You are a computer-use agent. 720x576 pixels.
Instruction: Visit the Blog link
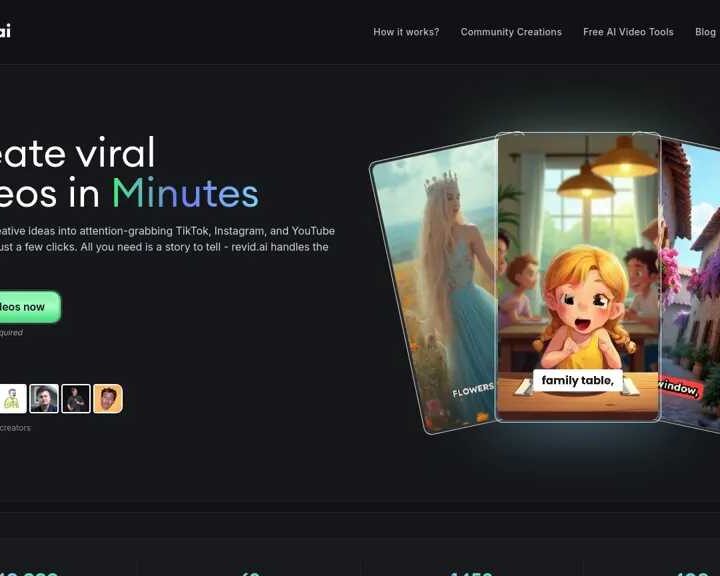coord(705,32)
